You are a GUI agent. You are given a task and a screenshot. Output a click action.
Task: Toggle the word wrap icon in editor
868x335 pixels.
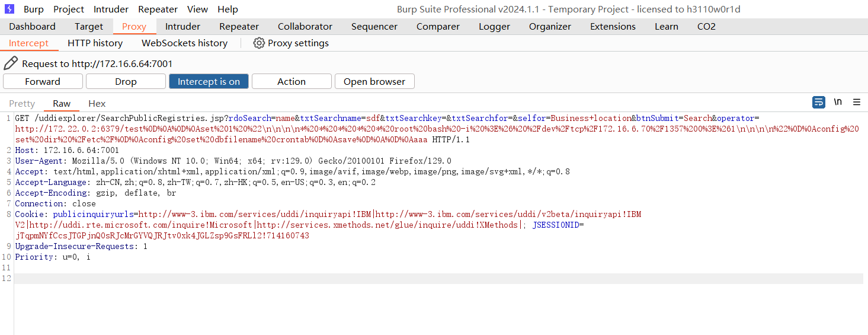(x=818, y=102)
